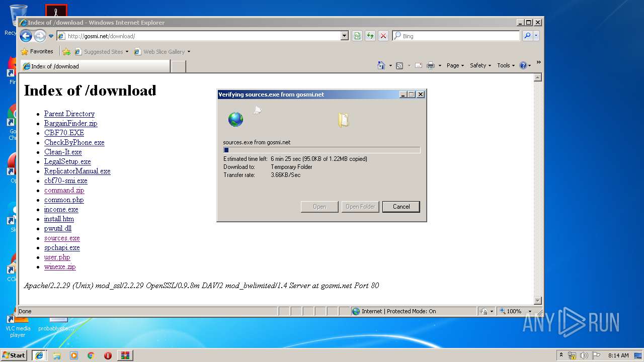Click the globe icon in download dialog
The height and width of the screenshot is (362, 644).
(235, 119)
